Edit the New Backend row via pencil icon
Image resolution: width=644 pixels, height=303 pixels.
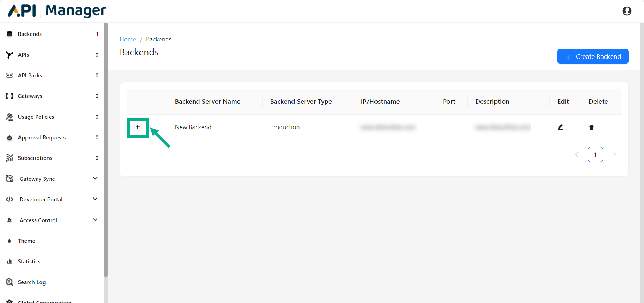(560, 127)
